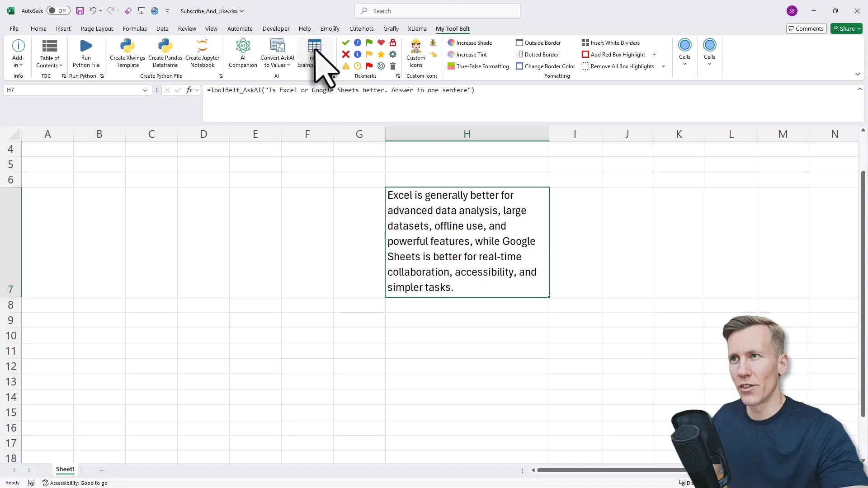Expand the Remove All Box Highlights dropdown

(663, 66)
